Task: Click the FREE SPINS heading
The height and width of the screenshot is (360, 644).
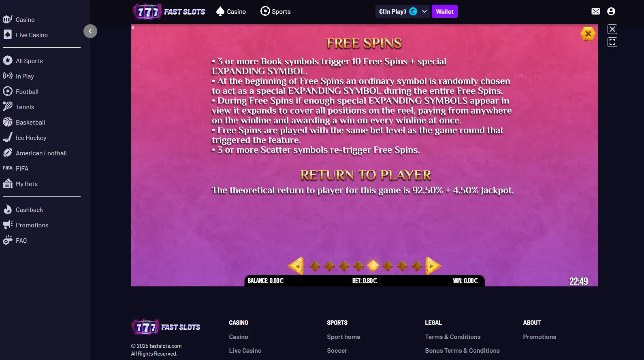Action: pos(364,43)
